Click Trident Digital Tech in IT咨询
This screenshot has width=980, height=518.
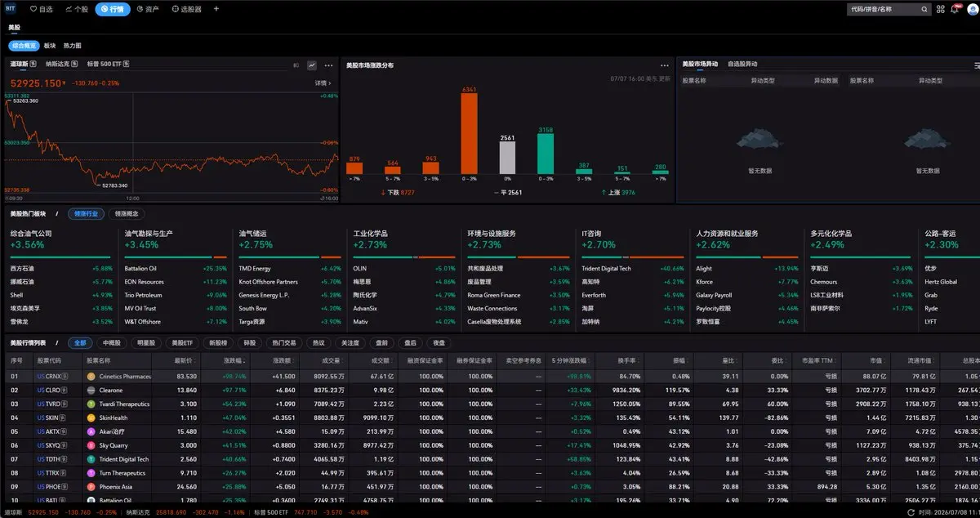pos(606,268)
